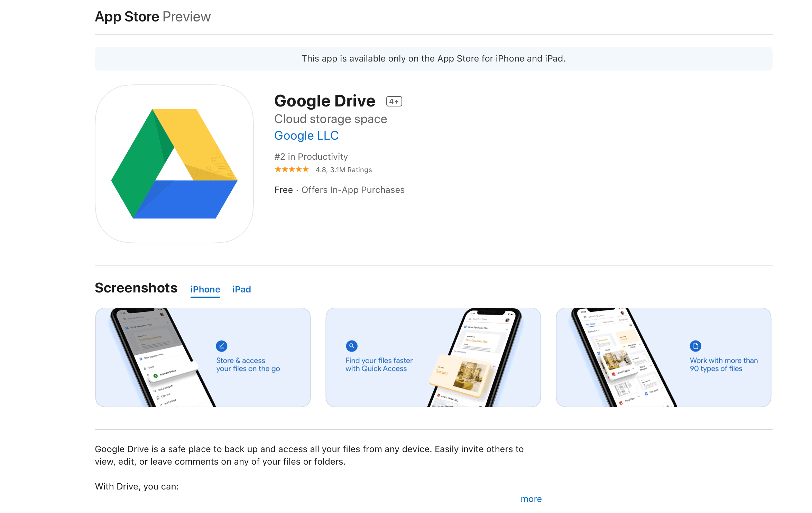
Task: Open the 'Find your files faster' screenshot
Action: [x=433, y=357]
